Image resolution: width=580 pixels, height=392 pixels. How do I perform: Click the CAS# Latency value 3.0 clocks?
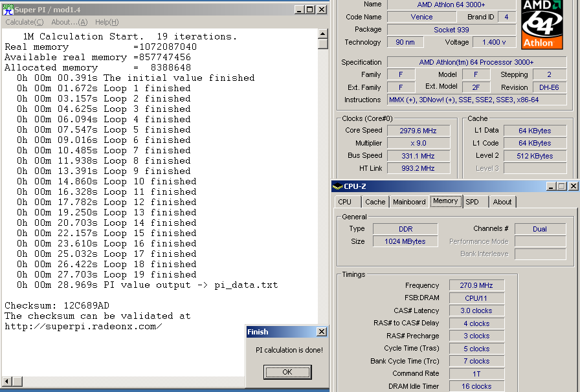pyautogui.click(x=476, y=310)
